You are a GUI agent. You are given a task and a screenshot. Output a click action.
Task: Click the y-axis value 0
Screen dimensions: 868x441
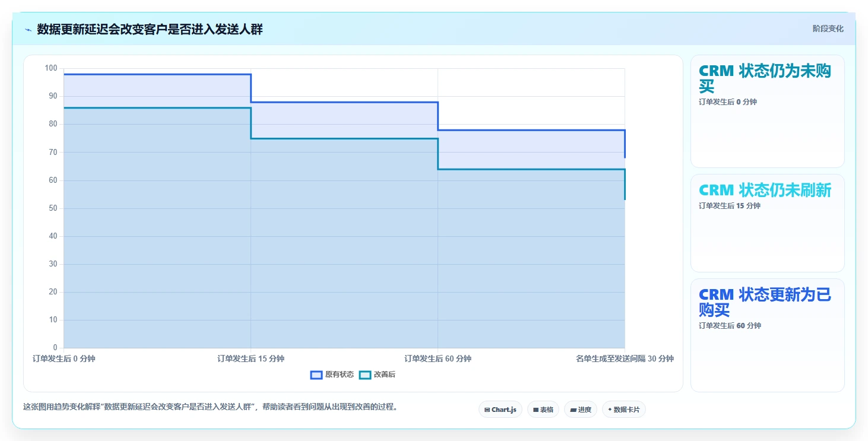click(x=55, y=348)
